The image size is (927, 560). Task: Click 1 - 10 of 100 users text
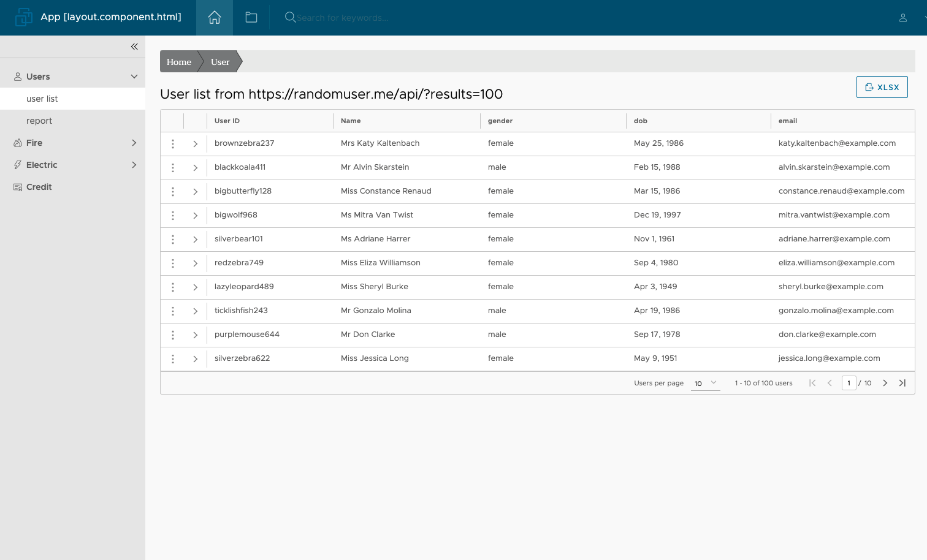763,383
